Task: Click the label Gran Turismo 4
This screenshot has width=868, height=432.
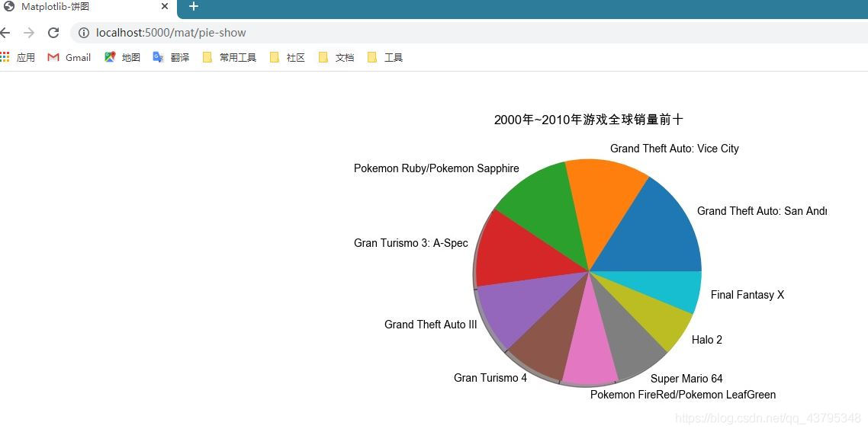Action: (490, 378)
